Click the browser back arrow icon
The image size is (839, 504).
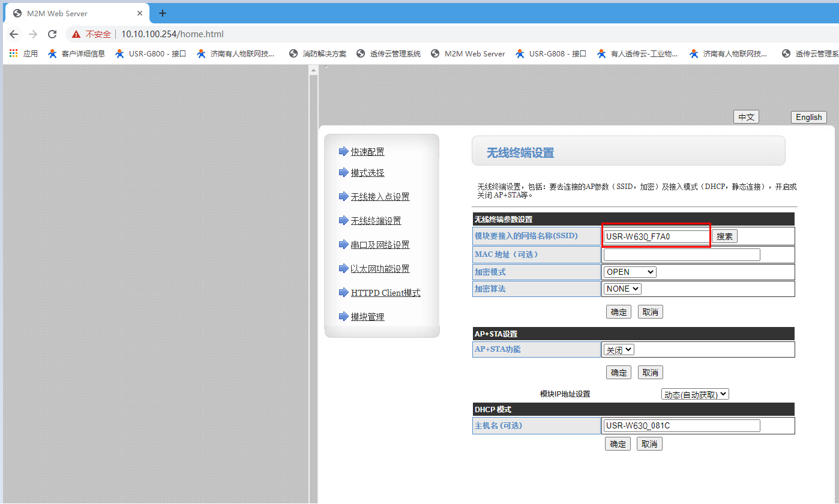[x=14, y=34]
